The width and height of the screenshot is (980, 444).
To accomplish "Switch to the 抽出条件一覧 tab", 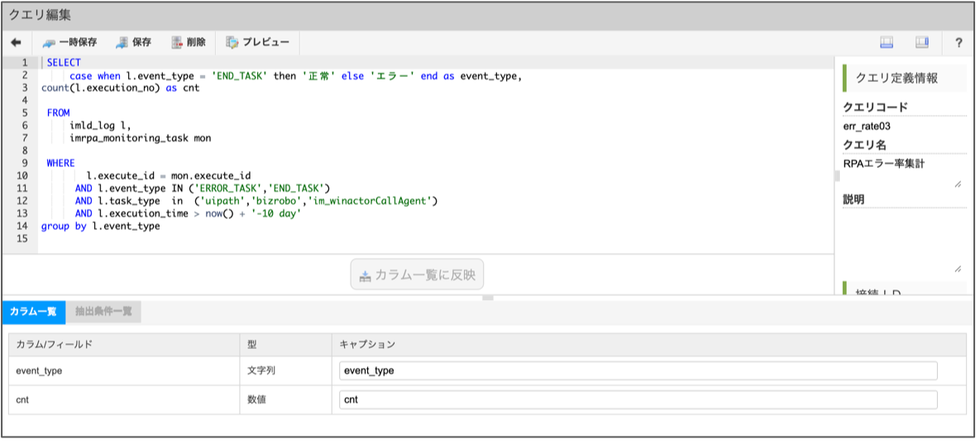I will (103, 312).
